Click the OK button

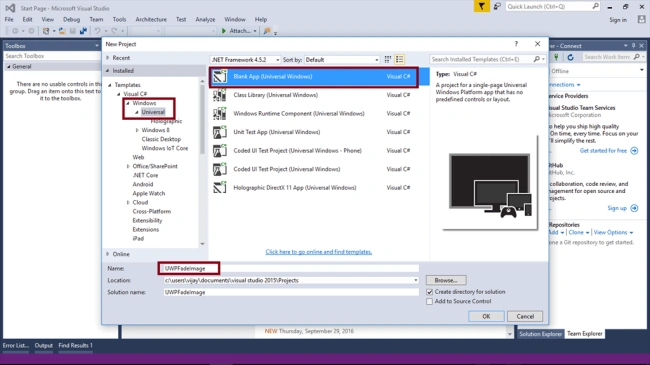[486, 316]
